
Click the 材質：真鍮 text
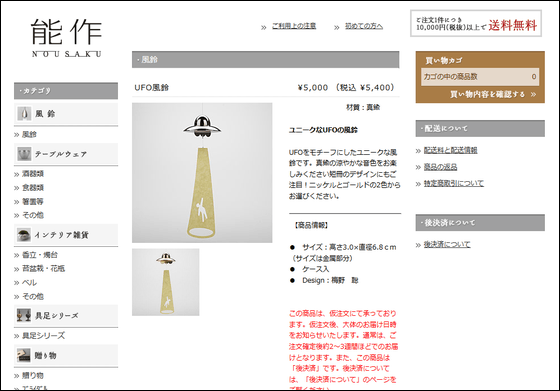click(x=363, y=107)
